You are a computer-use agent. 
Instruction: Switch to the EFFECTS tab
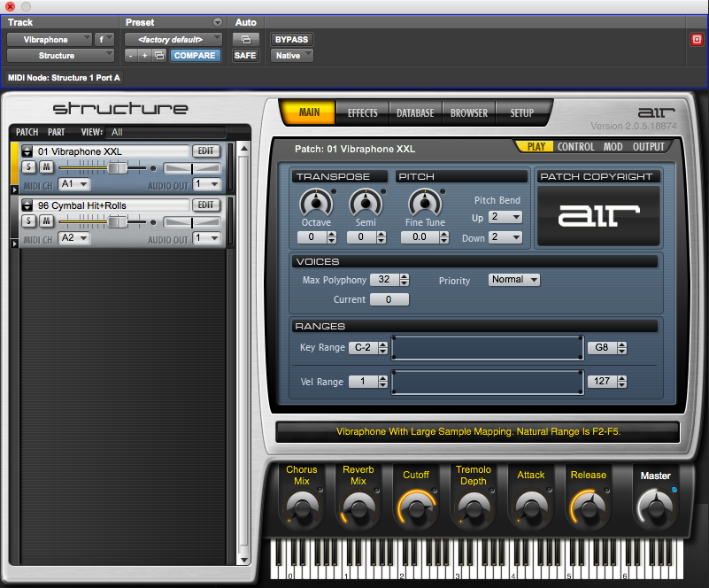point(362,112)
